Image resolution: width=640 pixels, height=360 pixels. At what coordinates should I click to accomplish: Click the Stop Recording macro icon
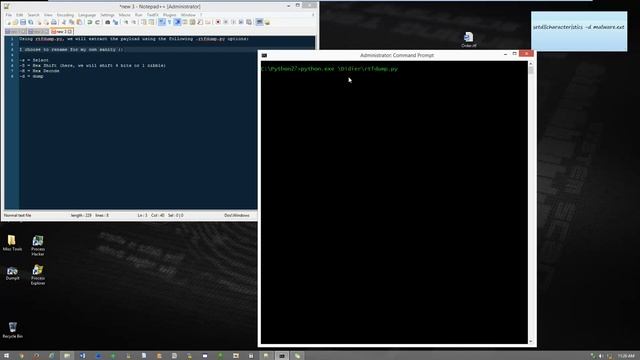(x=226, y=22)
